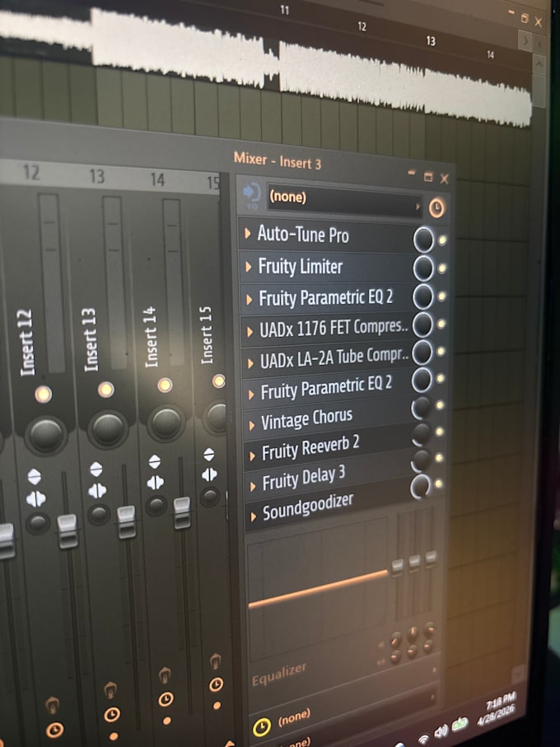
Task: Arm recording icon on Insert 13
Action: [x=110, y=689]
